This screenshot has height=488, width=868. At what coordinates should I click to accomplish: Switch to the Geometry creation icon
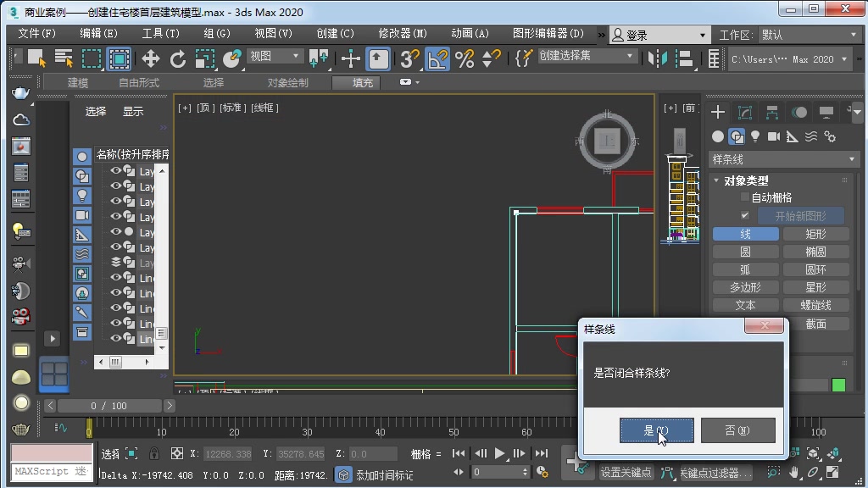717,136
